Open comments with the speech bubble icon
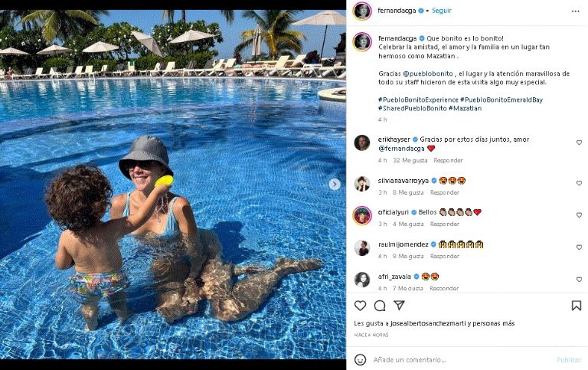The width and height of the screenshot is (588, 370). coord(380,306)
